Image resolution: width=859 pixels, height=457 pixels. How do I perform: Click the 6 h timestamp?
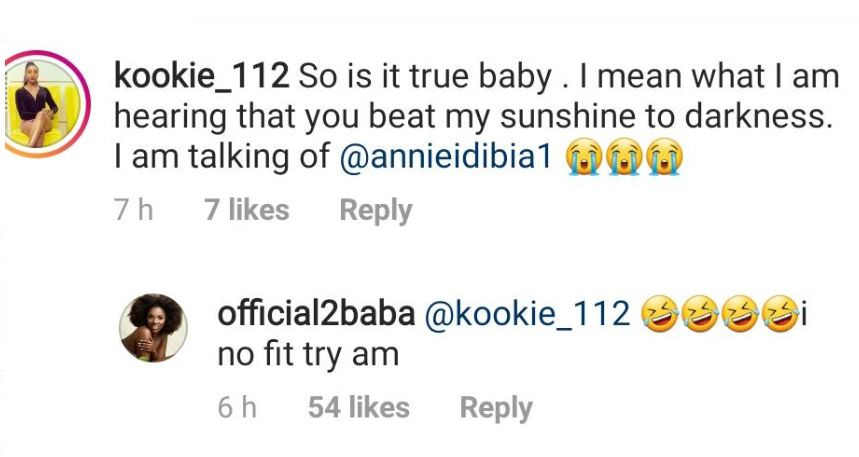pos(237,407)
